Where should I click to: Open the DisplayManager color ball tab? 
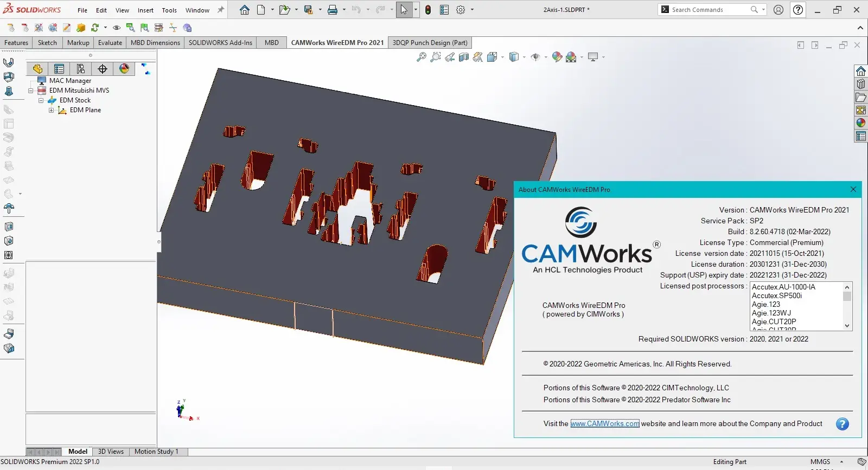[124, 69]
